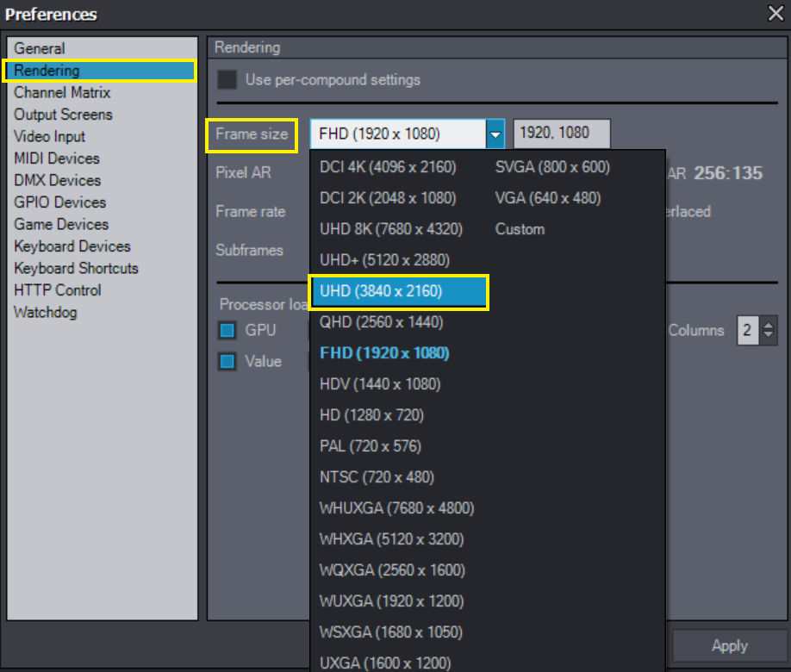The height and width of the screenshot is (672, 791).
Task: Select DCI 4K (4096 x 2160) option
Action: point(388,167)
